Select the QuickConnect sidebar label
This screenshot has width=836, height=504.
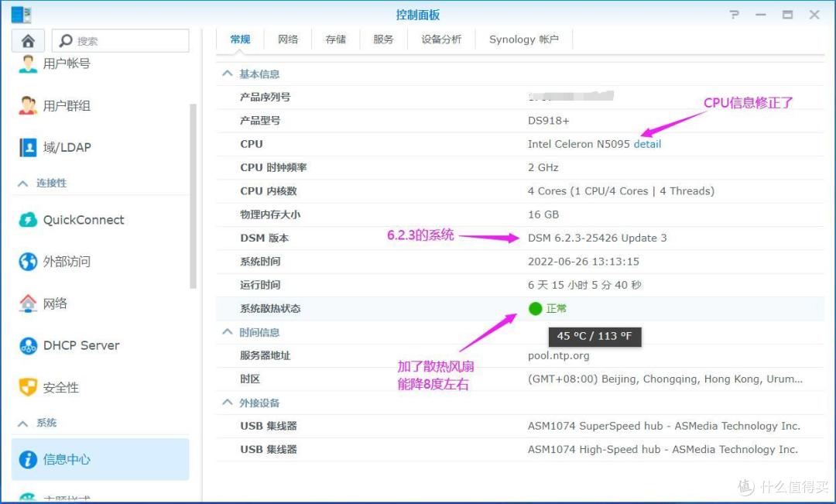pyautogui.click(x=84, y=220)
